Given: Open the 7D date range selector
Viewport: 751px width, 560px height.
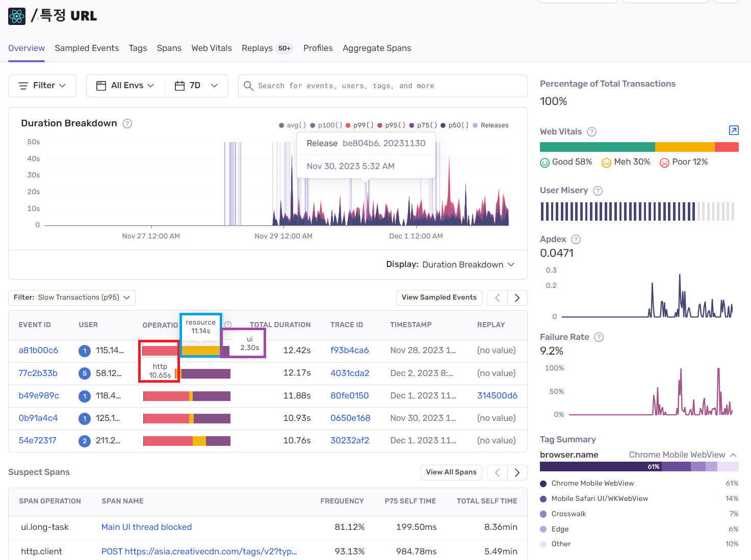Looking at the screenshot, I should pyautogui.click(x=196, y=86).
